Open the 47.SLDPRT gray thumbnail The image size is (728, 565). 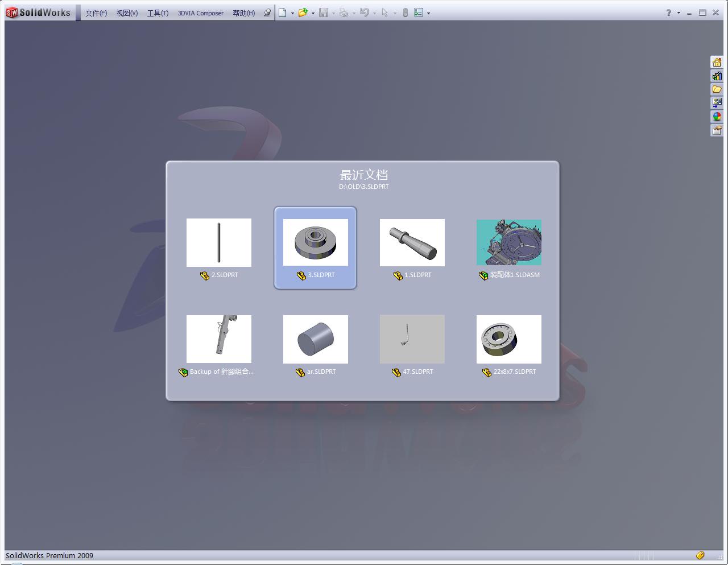click(412, 339)
